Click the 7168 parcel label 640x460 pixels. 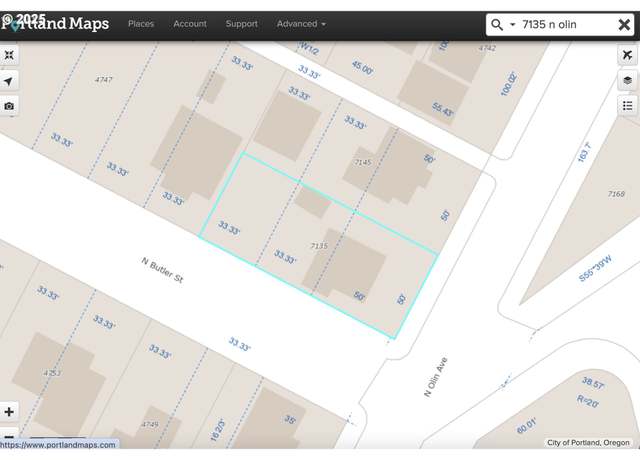(x=616, y=193)
